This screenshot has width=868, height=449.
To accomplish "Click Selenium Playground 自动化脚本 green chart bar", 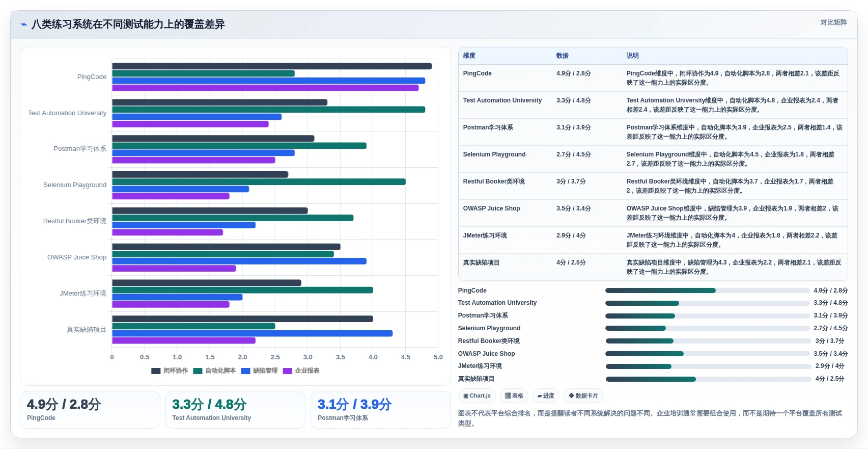I will click(259, 182).
